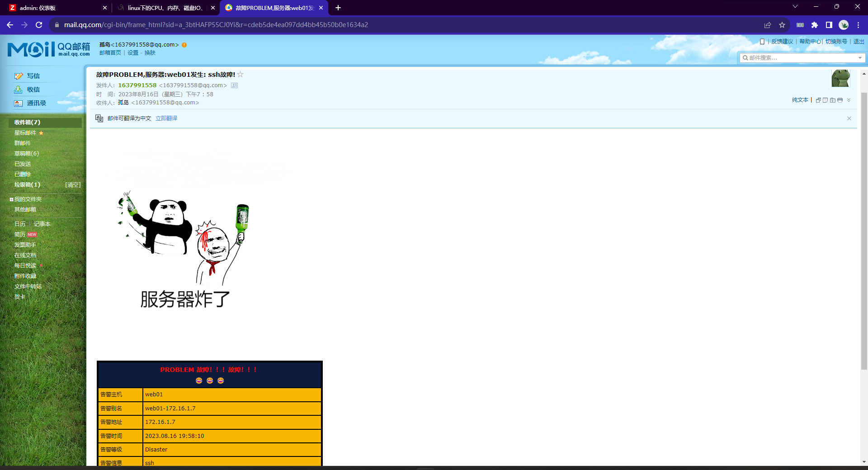Viewport: 868px width, 470px height.
Task: Click the search magnifier icon
Action: click(x=745, y=58)
